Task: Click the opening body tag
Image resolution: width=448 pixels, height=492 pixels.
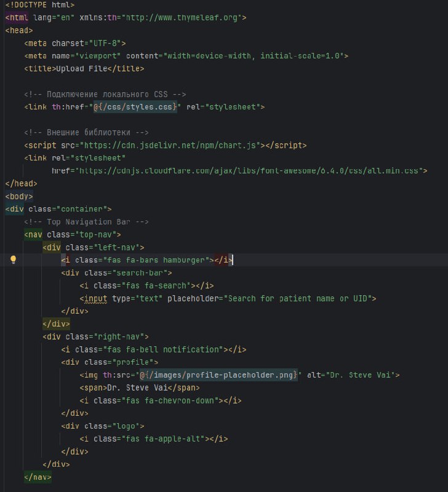Action: [19, 196]
